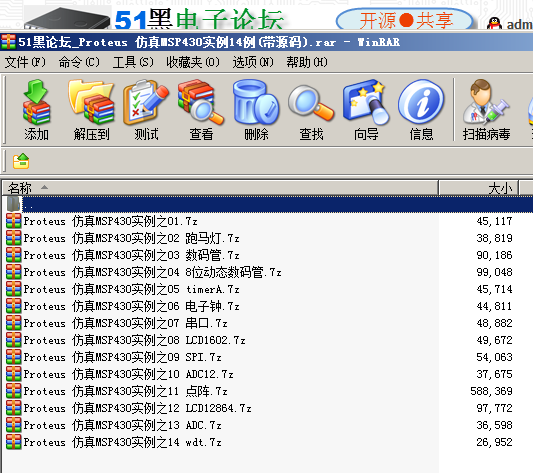Open the 查找 (Find) magnifier tool
This screenshot has width=533, height=473.
[311, 110]
